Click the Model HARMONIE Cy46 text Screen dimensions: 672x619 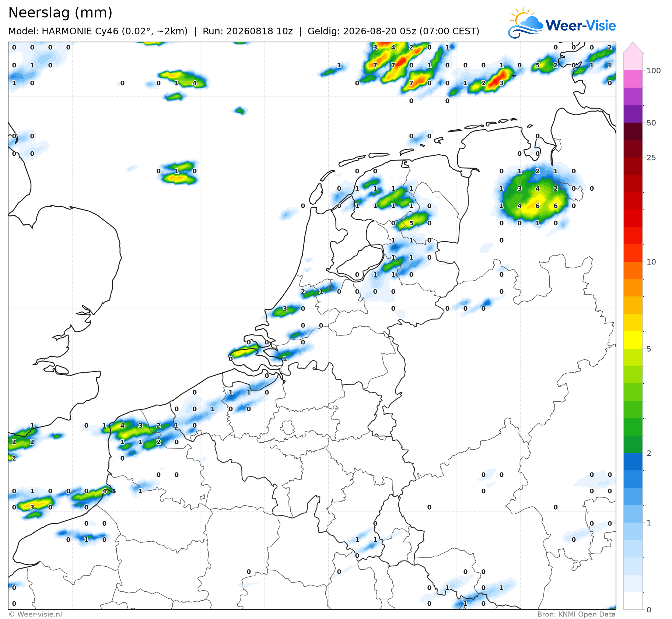point(98,31)
